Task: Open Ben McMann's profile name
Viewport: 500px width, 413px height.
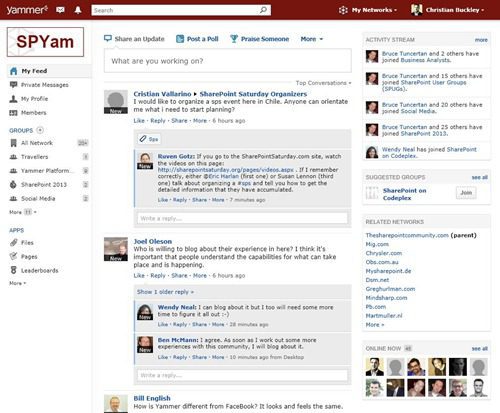Action: pos(178,340)
